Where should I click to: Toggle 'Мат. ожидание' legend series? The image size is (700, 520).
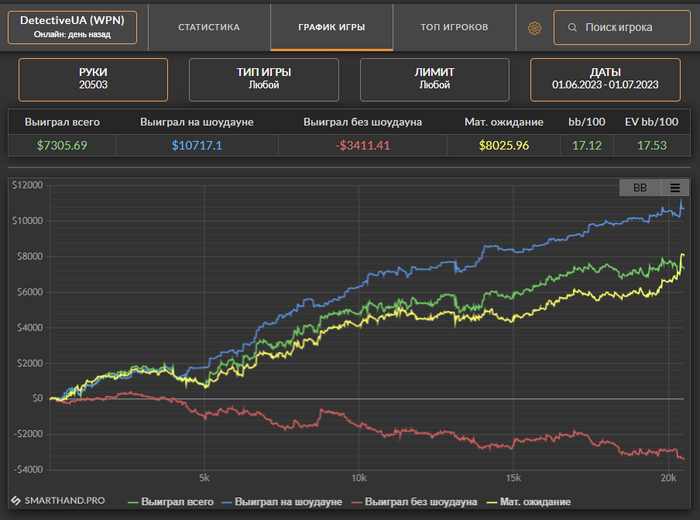point(529,502)
